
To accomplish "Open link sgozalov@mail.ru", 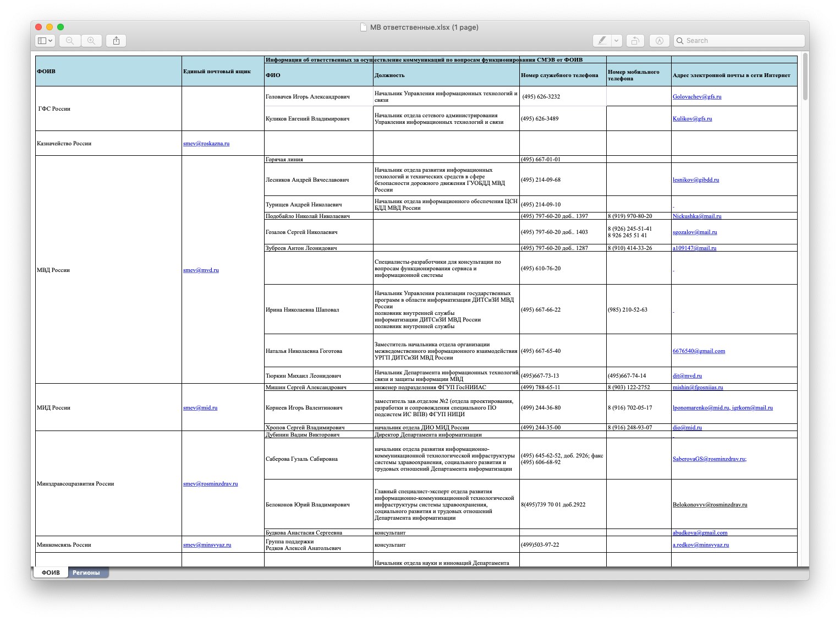I will pyautogui.click(x=695, y=232).
